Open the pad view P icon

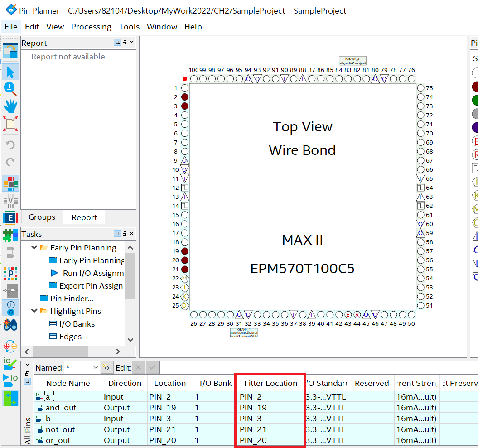(11, 274)
